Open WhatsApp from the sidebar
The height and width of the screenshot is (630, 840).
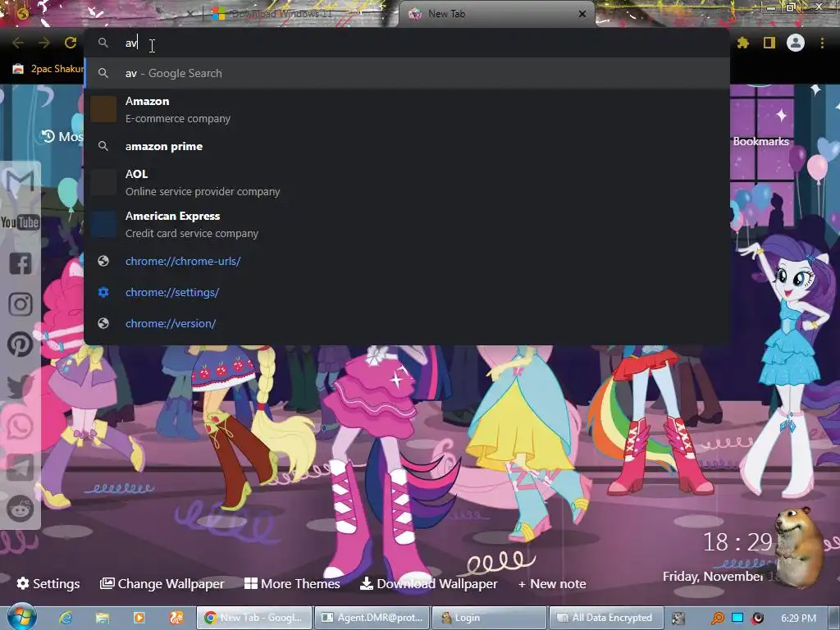[x=21, y=427]
